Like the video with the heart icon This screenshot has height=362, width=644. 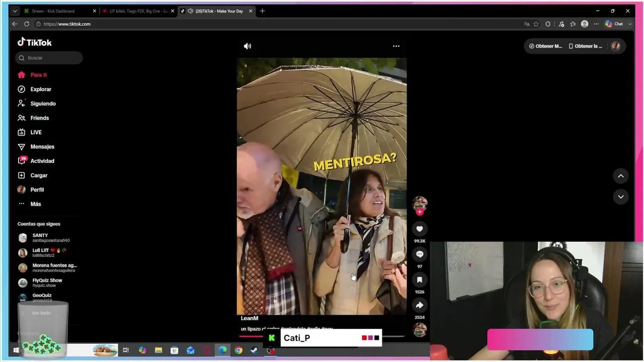(420, 229)
